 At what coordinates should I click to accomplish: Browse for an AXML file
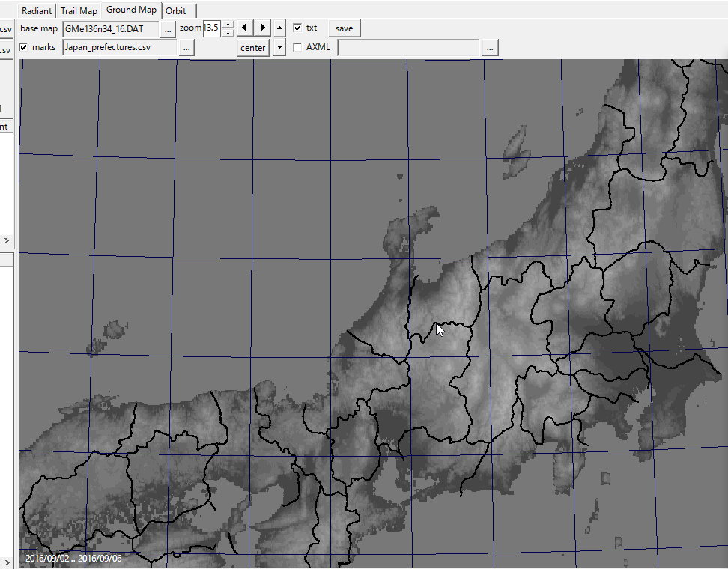click(490, 48)
